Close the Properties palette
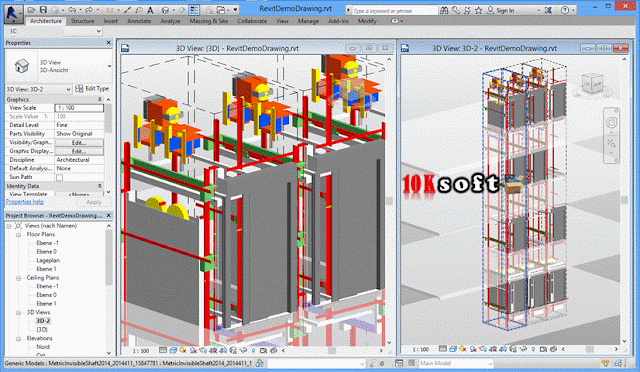Screen dimensions: 640x372 click(109, 42)
